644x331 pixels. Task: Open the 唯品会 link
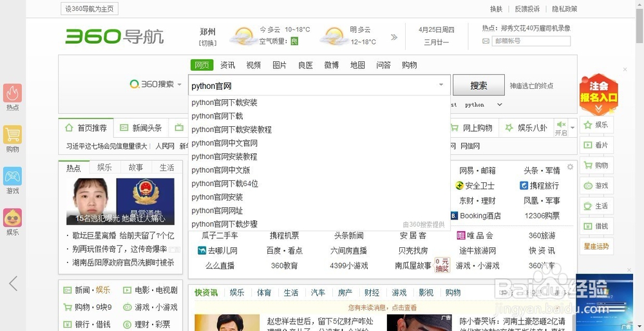tap(475, 236)
